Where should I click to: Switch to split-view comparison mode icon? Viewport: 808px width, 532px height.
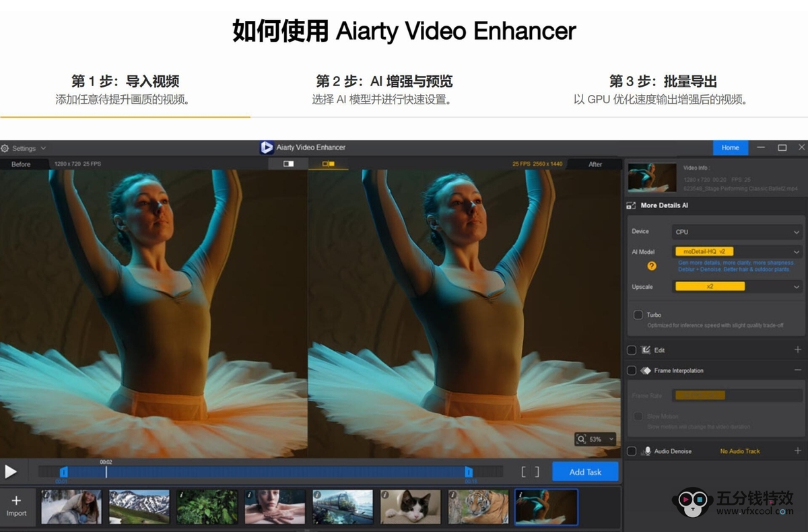click(x=329, y=164)
